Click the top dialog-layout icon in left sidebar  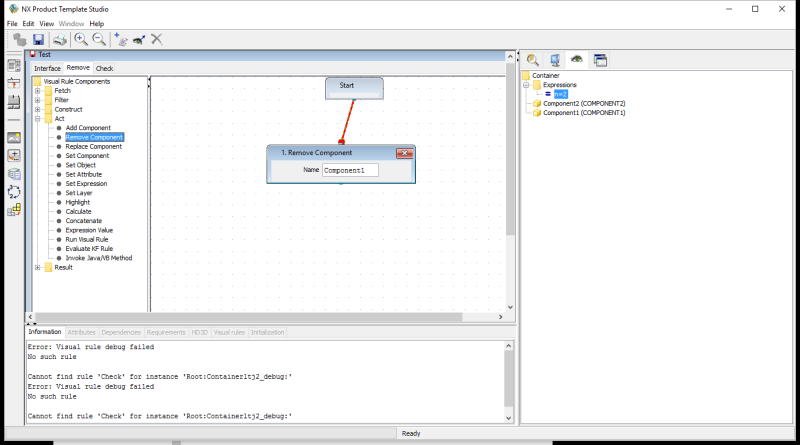[x=14, y=65]
